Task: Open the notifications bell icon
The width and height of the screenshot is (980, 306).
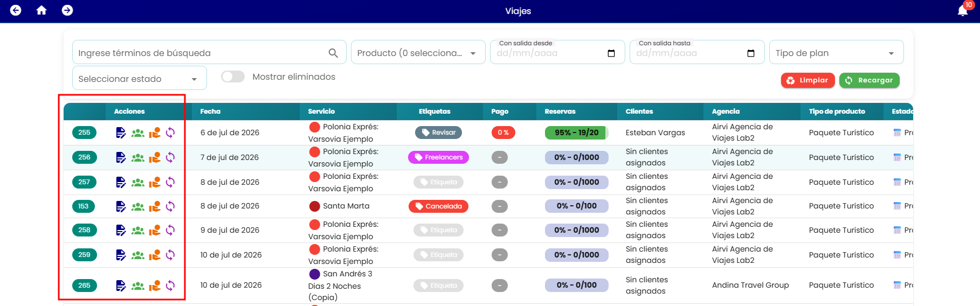Action: pos(963,10)
